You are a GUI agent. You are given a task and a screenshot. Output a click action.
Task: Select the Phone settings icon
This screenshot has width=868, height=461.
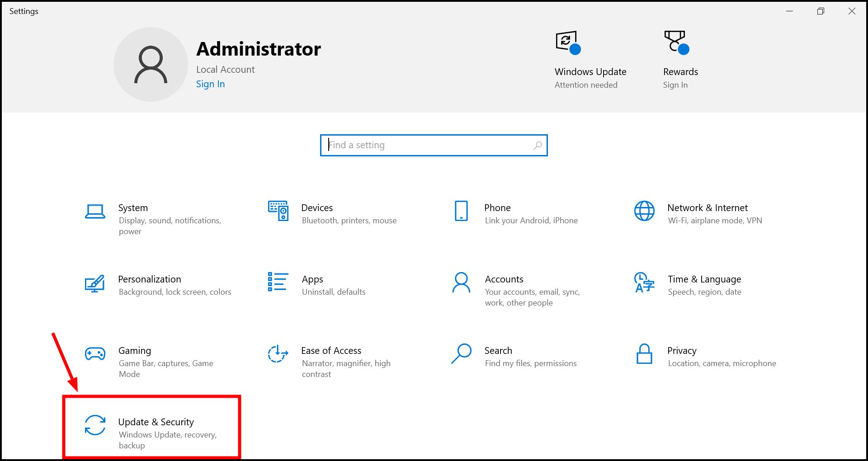[x=461, y=212]
